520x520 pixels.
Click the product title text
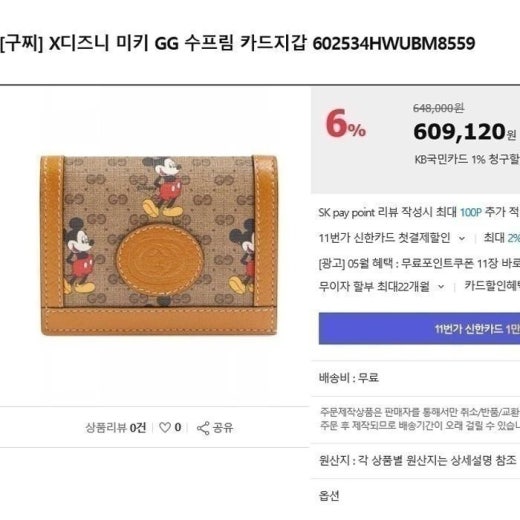pyautogui.click(x=237, y=44)
